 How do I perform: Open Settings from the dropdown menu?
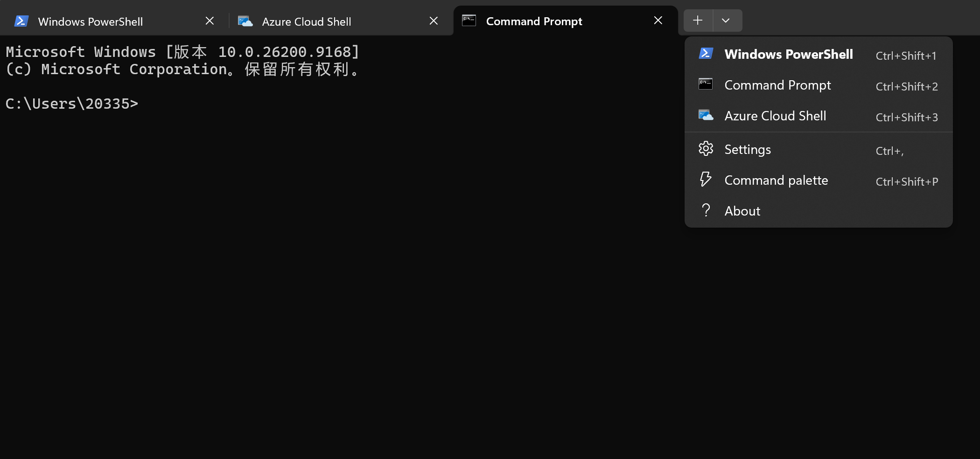(819, 150)
